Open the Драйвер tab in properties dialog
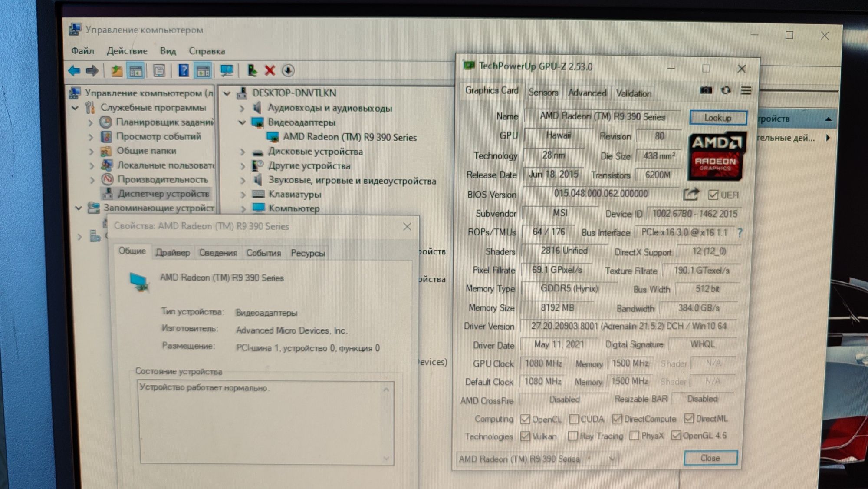This screenshot has height=489, width=868. pyautogui.click(x=173, y=253)
